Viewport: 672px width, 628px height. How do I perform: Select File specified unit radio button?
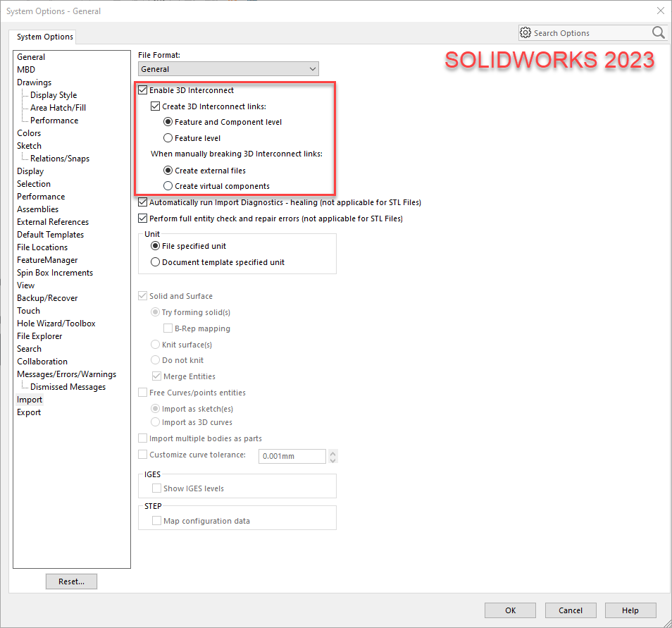click(156, 246)
